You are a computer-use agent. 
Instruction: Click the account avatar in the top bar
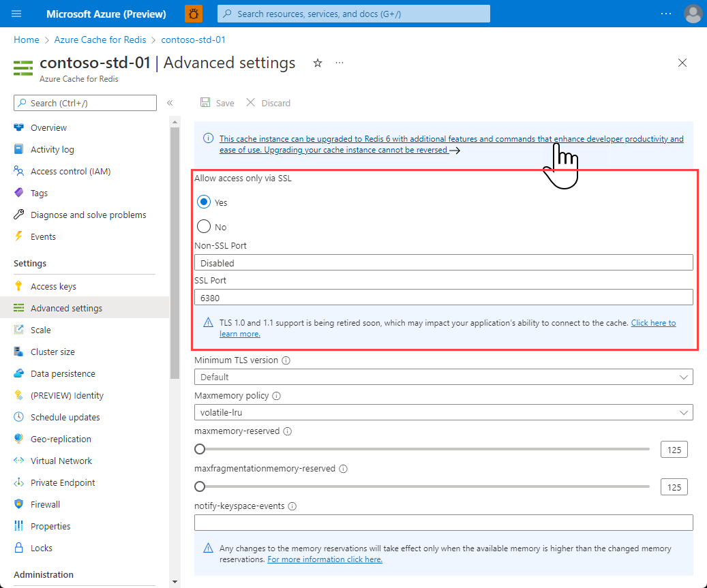click(x=693, y=14)
